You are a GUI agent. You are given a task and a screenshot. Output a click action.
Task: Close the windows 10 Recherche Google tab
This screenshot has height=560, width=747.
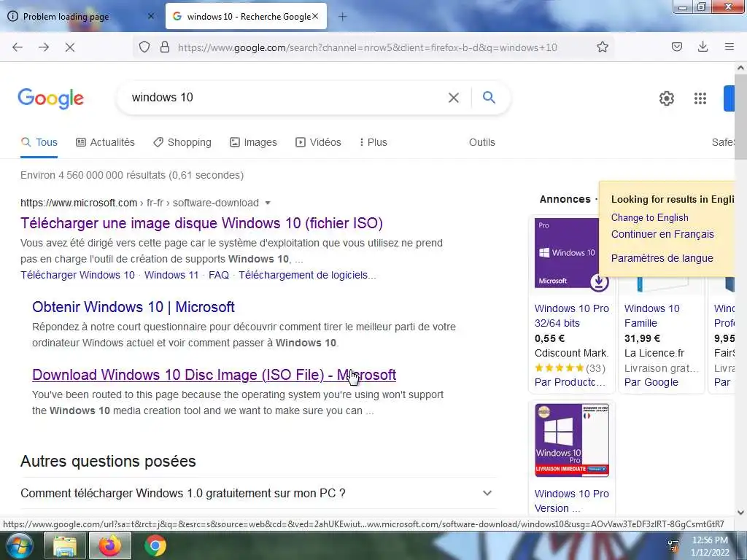click(315, 16)
